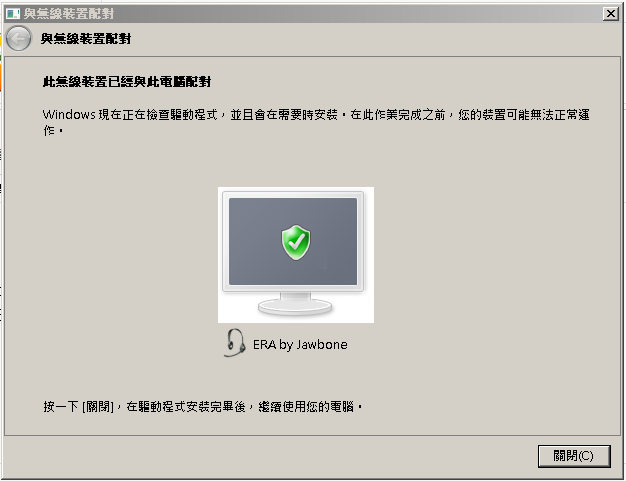Image resolution: width=626 pixels, height=481 pixels.
Task: Click the green shield checkmark icon
Action: coord(295,242)
